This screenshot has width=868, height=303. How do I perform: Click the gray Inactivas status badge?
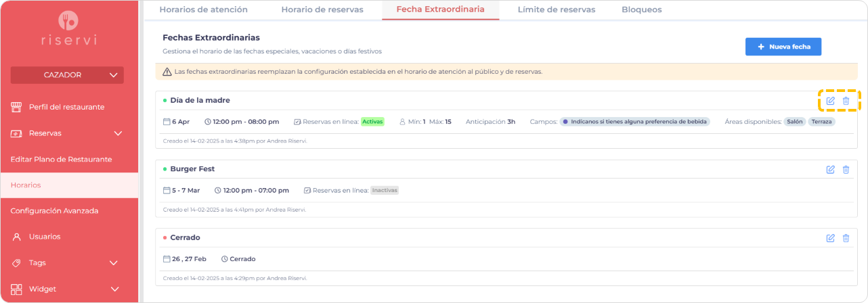[x=385, y=191]
